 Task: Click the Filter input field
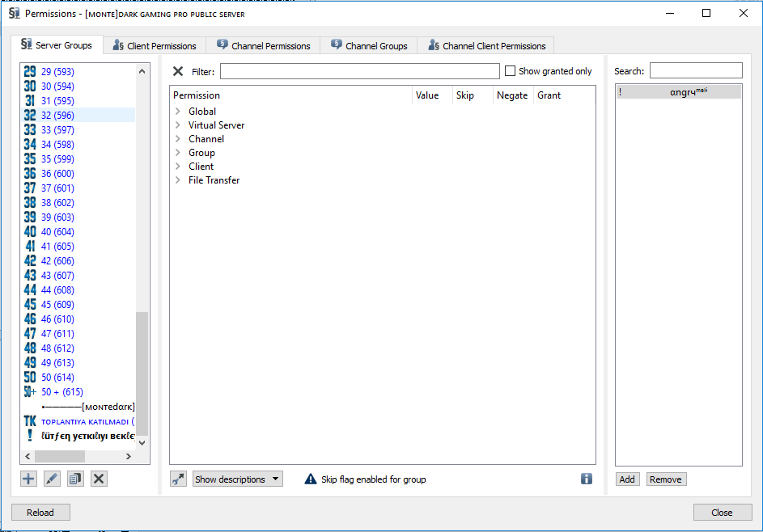pos(359,71)
